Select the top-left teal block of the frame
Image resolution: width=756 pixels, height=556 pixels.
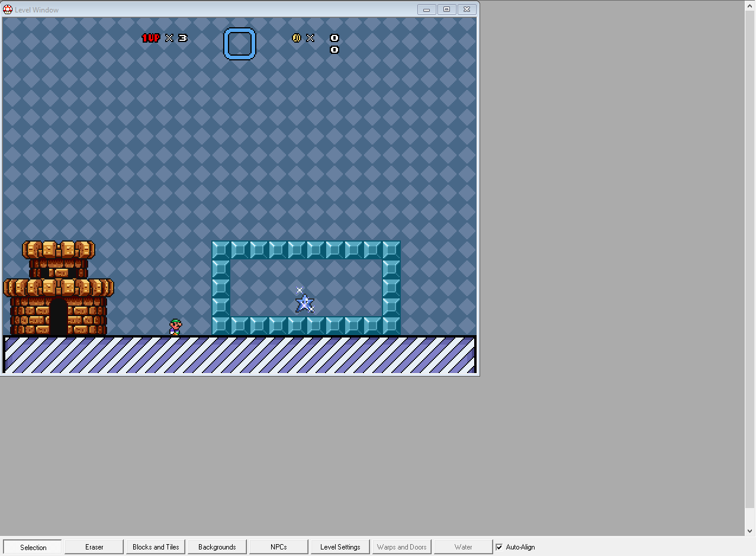coord(221,250)
